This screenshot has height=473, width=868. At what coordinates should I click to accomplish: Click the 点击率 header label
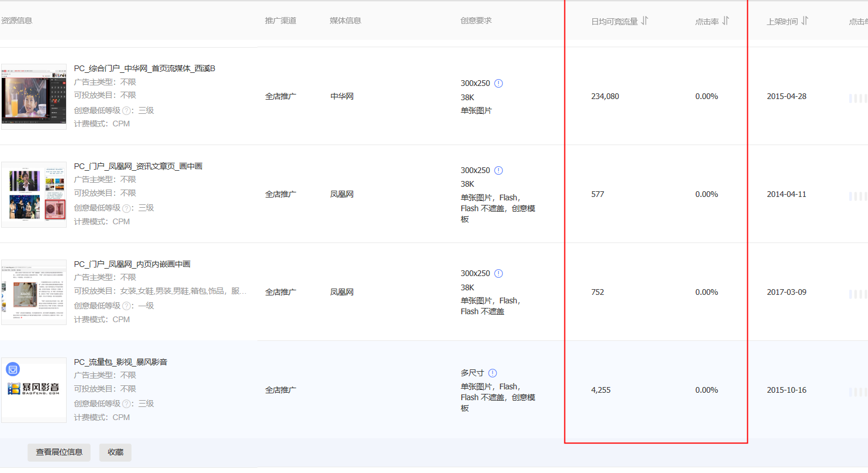click(707, 22)
